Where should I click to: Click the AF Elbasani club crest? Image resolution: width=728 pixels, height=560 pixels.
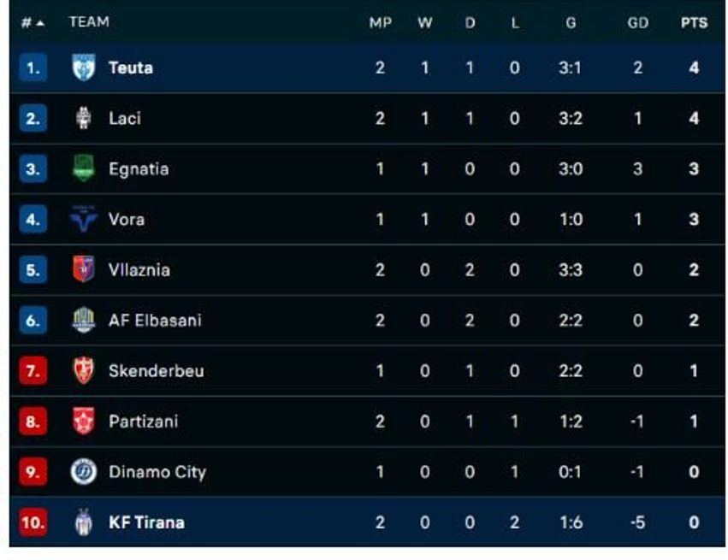coord(84,320)
